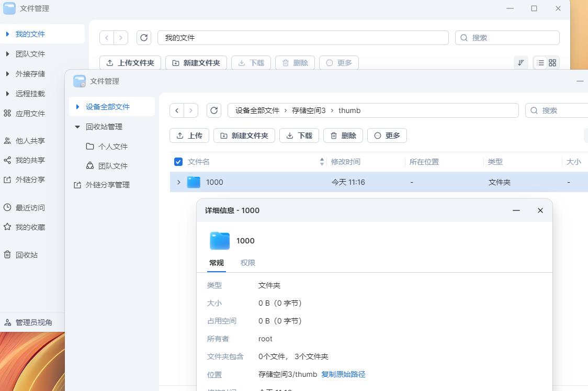Select the 常规 tab
The image size is (588, 391).
pos(216,263)
